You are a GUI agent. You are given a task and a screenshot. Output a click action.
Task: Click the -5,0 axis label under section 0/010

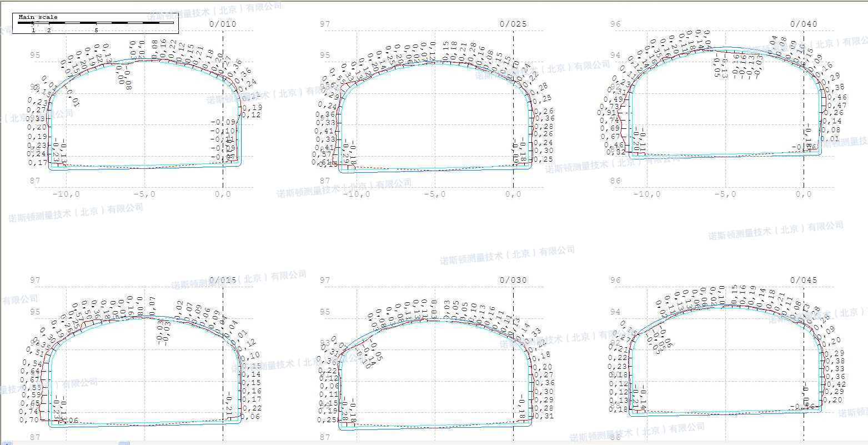coord(144,194)
